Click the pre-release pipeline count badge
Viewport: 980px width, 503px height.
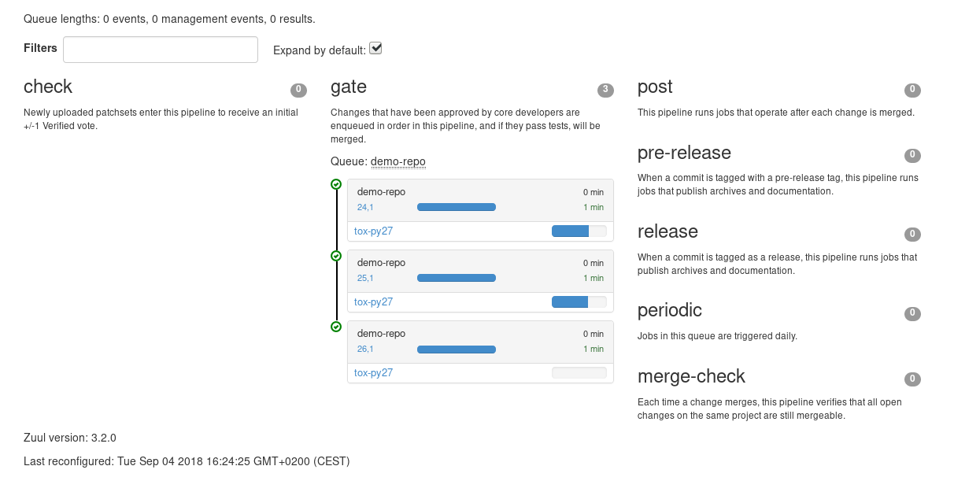(x=912, y=155)
